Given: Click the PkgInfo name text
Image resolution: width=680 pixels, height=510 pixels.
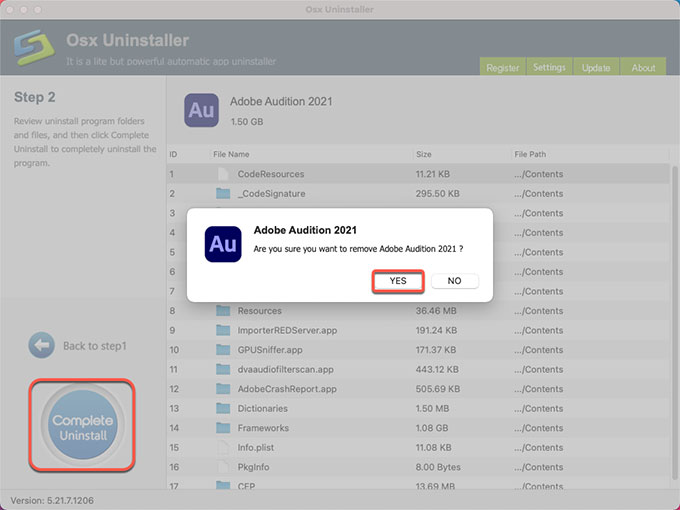Looking at the screenshot, I should (253, 467).
